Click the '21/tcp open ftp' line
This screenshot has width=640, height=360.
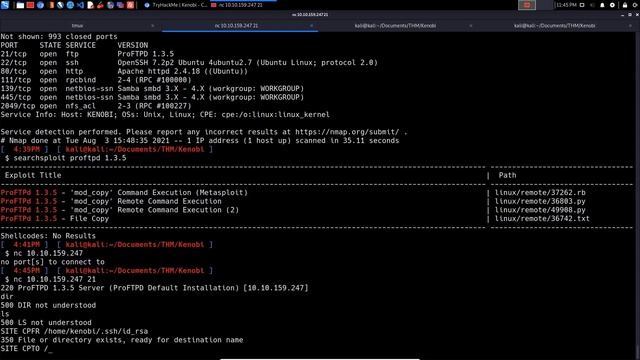coord(87,54)
